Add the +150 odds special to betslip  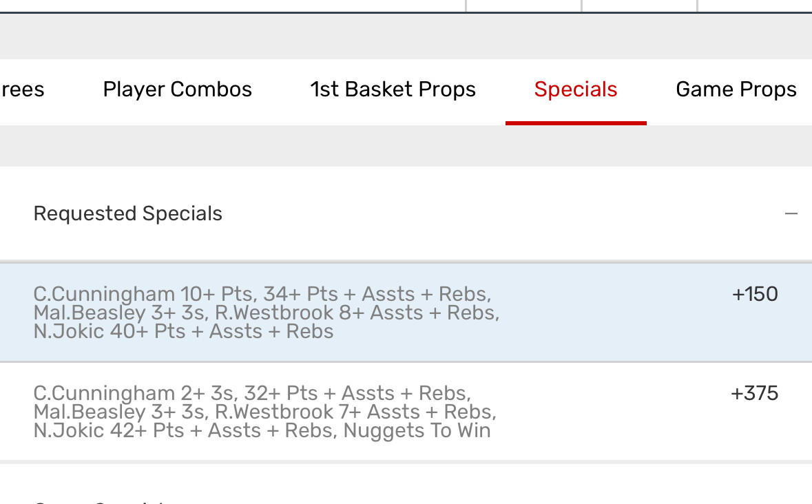tap(755, 295)
